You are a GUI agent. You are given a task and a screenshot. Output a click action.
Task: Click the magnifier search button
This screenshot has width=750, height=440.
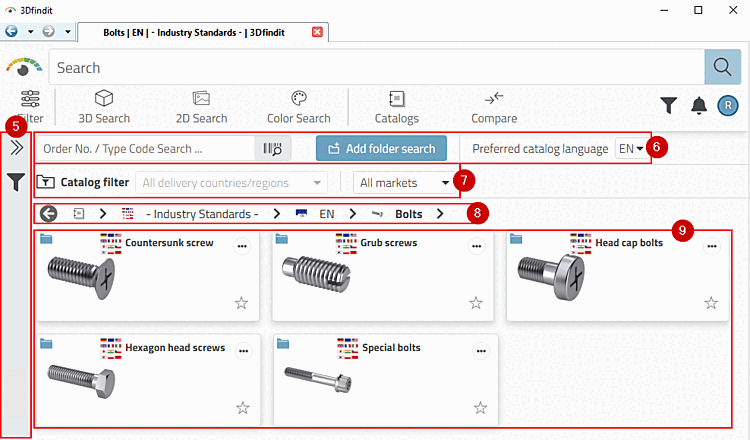[722, 67]
